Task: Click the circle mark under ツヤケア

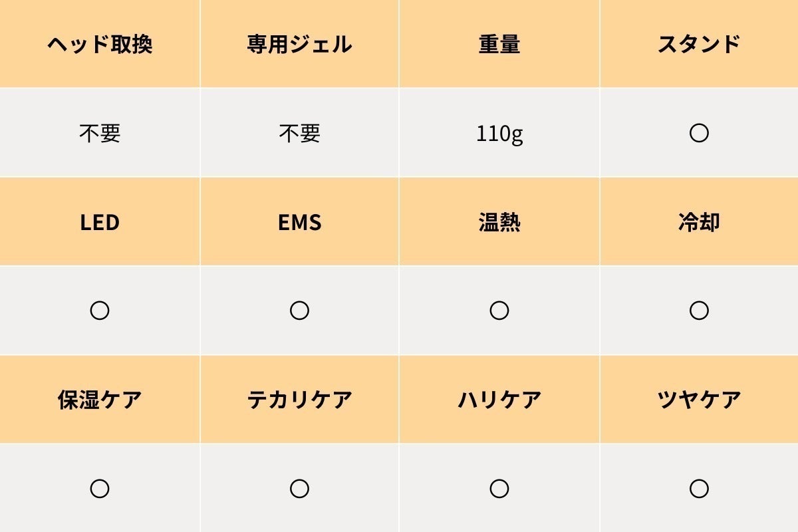Action: point(699,489)
